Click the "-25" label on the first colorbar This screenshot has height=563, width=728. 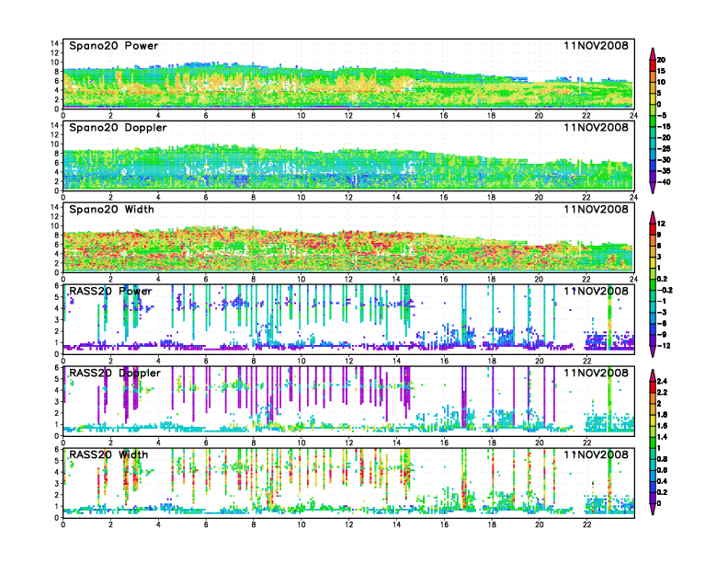click(664, 149)
